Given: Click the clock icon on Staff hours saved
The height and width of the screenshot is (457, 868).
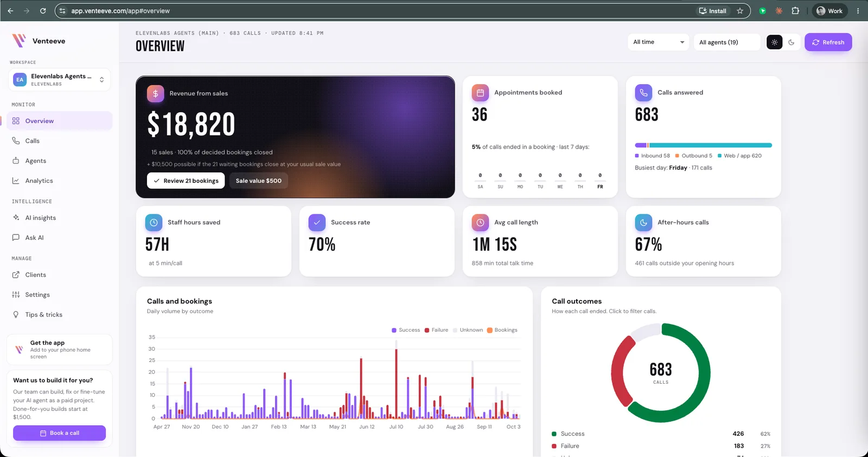Looking at the screenshot, I should (154, 223).
